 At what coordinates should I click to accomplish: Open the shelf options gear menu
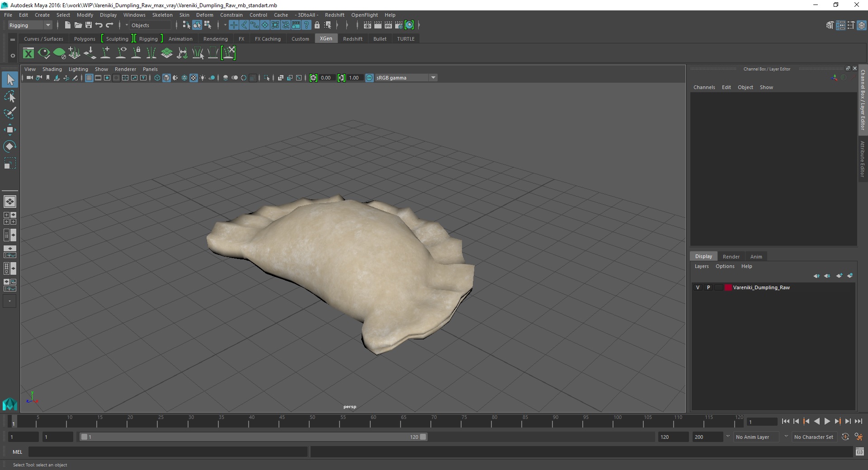pos(13,56)
